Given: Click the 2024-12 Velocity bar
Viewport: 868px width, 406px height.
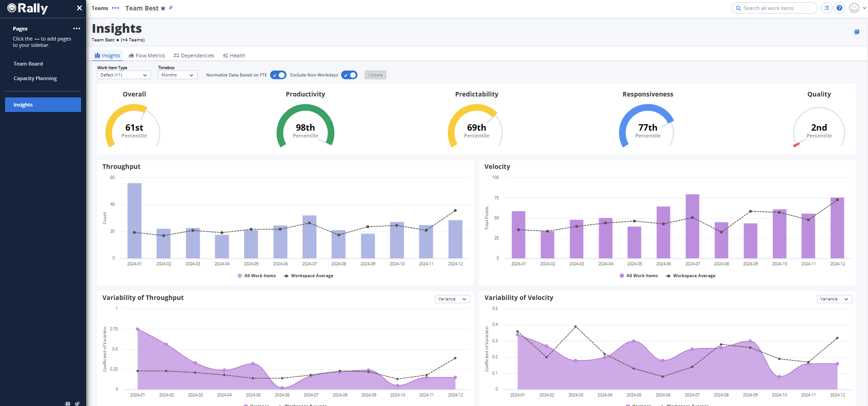Looking at the screenshot, I should pos(837,228).
